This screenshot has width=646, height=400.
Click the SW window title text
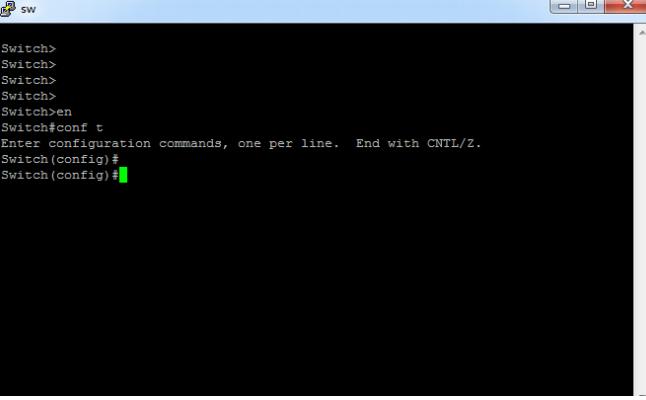[x=28, y=9]
